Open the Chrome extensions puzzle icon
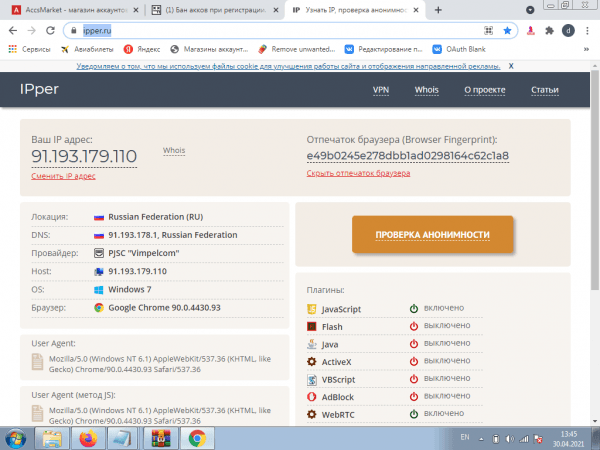Screen dimensions: 600x450 coord(547,31)
